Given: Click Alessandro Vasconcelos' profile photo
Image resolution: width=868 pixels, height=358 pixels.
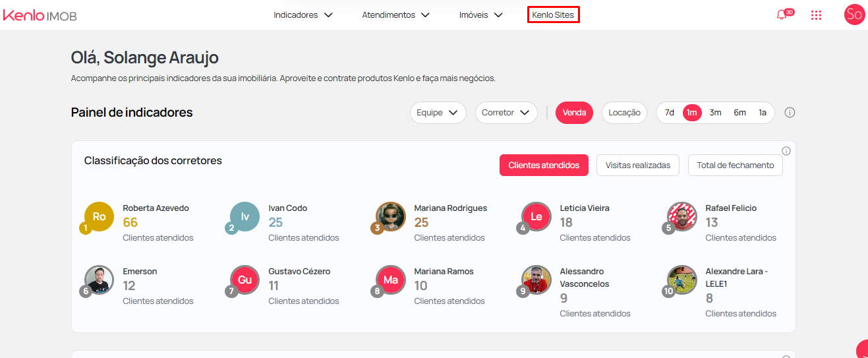Looking at the screenshot, I should [x=536, y=280].
